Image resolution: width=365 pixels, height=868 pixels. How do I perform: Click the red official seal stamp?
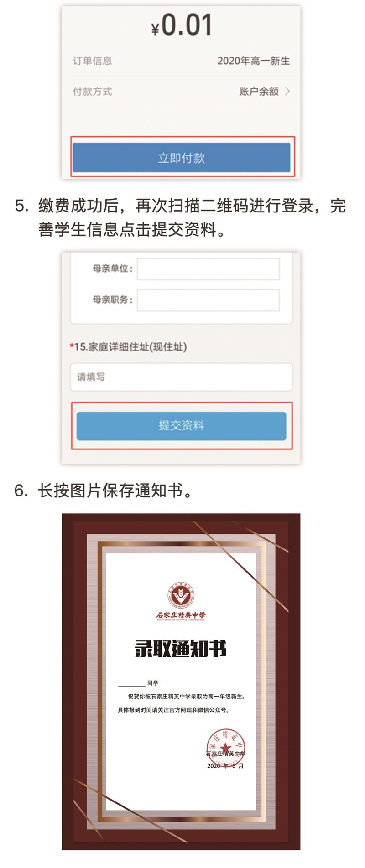226,747
